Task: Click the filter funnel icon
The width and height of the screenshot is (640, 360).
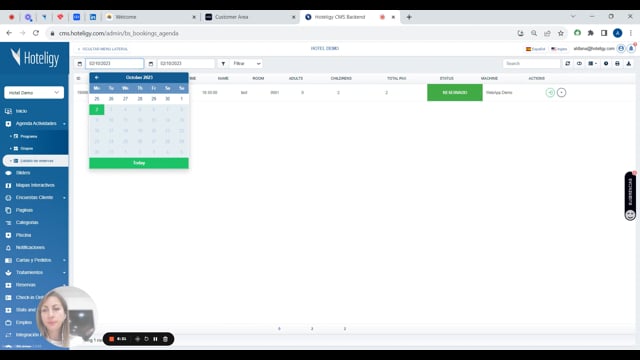Action: (223, 64)
